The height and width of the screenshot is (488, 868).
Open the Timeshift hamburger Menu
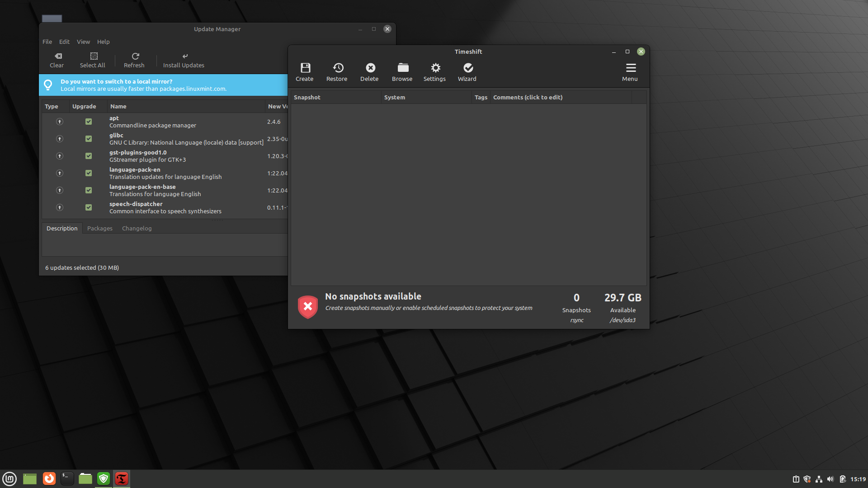[630, 72]
